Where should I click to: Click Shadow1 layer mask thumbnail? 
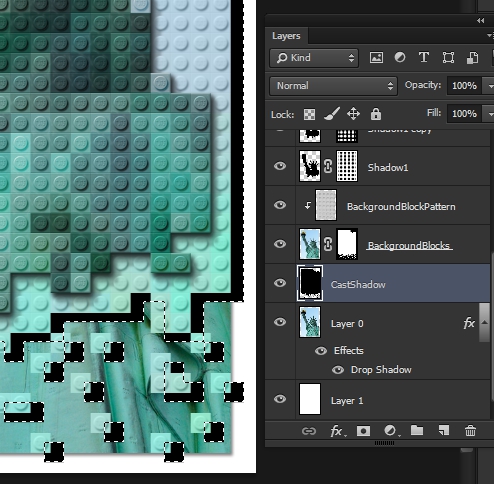(347, 166)
